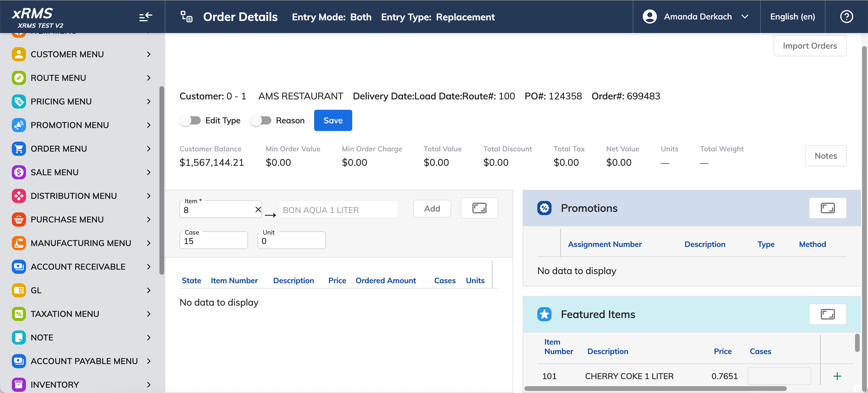Click the GL ledger book icon
Viewport: 868px width, 393px height.
click(x=19, y=290)
